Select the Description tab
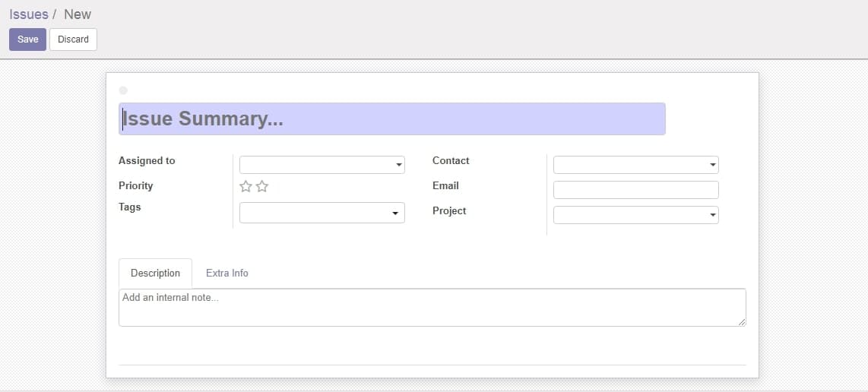The width and height of the screenshot is (868, 392). [156, 273]
